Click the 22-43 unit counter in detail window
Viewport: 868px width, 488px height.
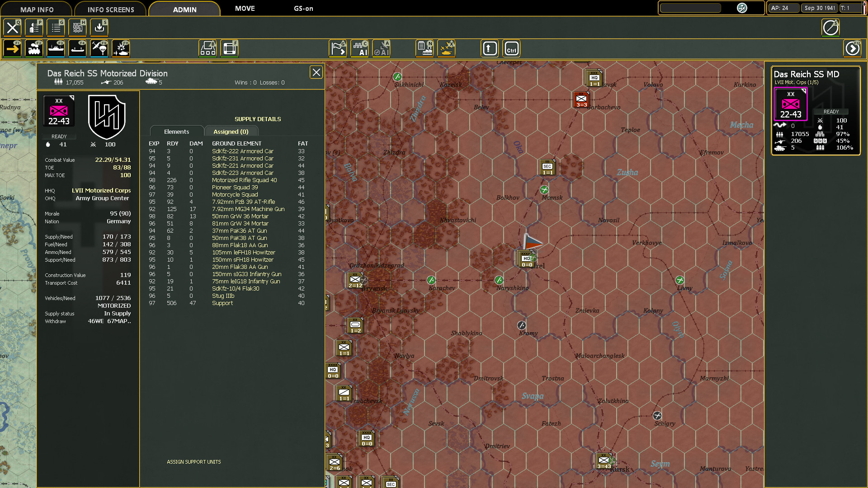point(59,111)
